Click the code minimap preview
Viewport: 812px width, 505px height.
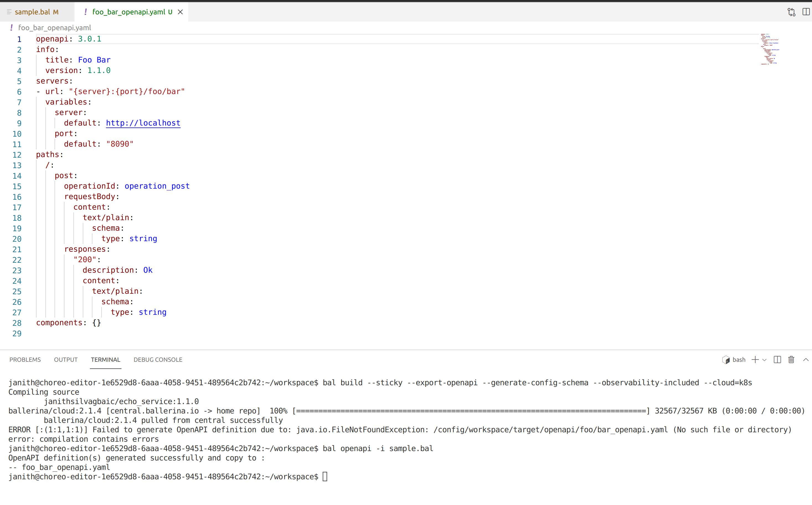(770, 49)
